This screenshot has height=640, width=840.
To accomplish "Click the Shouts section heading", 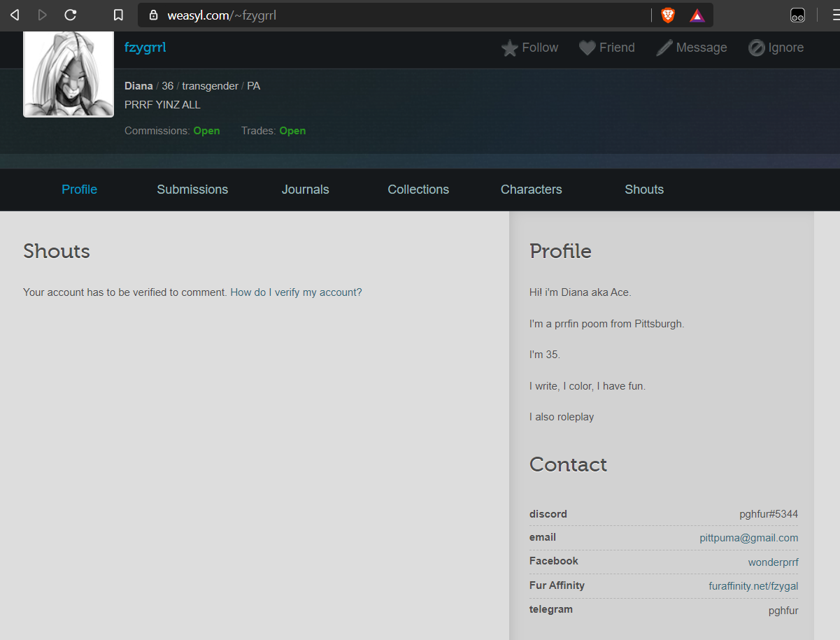I will (x=57, y=251).
